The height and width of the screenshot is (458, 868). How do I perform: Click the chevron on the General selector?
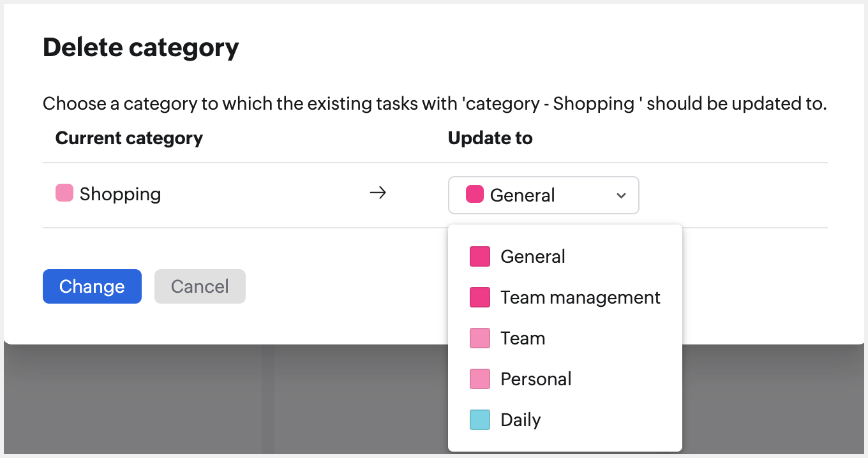point(620,195)
